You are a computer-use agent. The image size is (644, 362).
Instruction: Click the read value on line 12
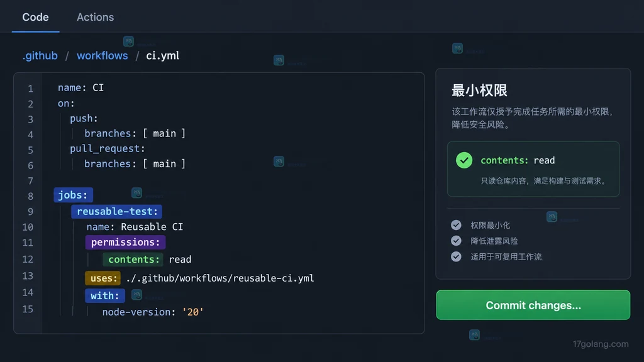click(x=180, y=260)
